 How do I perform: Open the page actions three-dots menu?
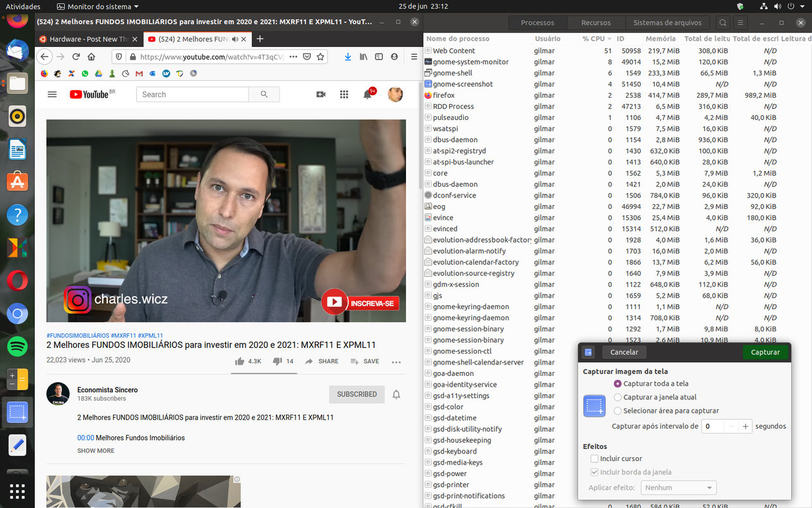click(293, 57)
